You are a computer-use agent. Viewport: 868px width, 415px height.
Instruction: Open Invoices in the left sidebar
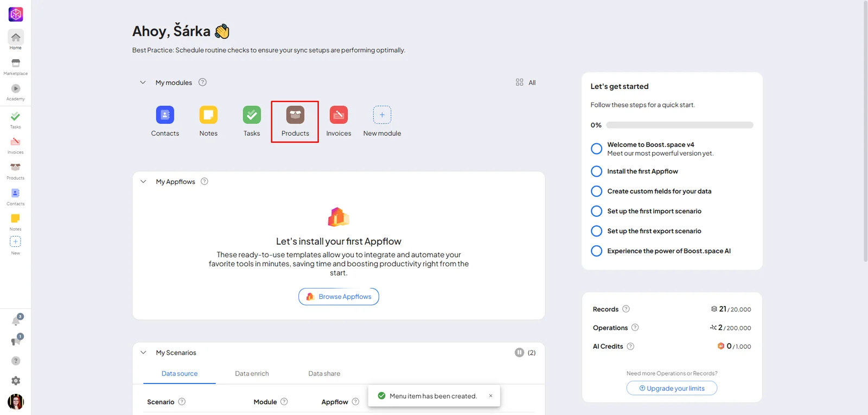tap(16, 145)
